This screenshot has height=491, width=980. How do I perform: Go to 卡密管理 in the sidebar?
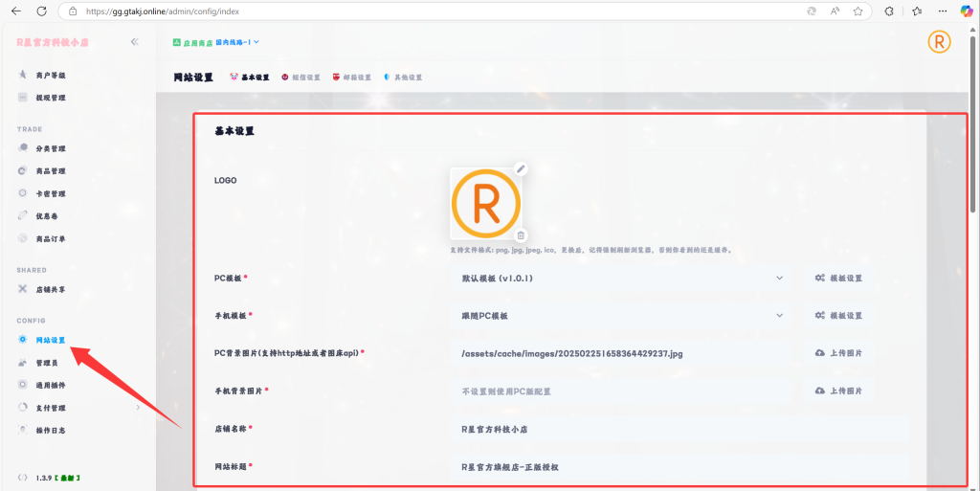pos(50,193)
